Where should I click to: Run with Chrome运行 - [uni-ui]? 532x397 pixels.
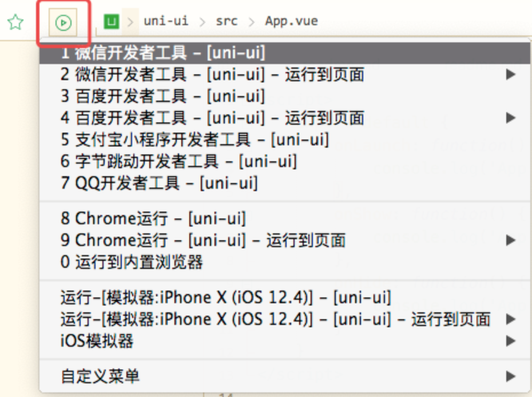(153, 219)
